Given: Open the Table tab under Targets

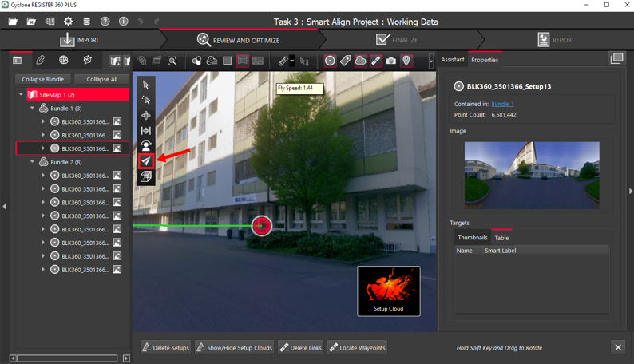Looking at the screenshot, I should 501,238.
